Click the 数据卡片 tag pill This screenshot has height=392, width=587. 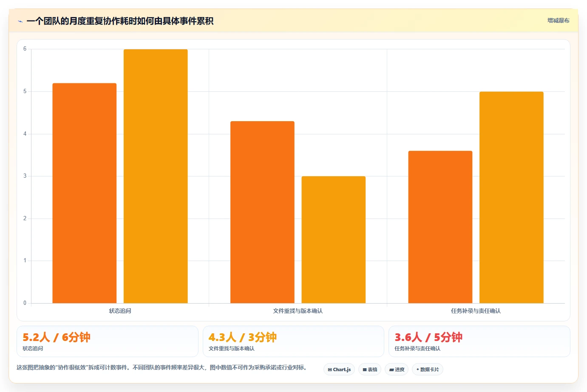click(428, 369)
